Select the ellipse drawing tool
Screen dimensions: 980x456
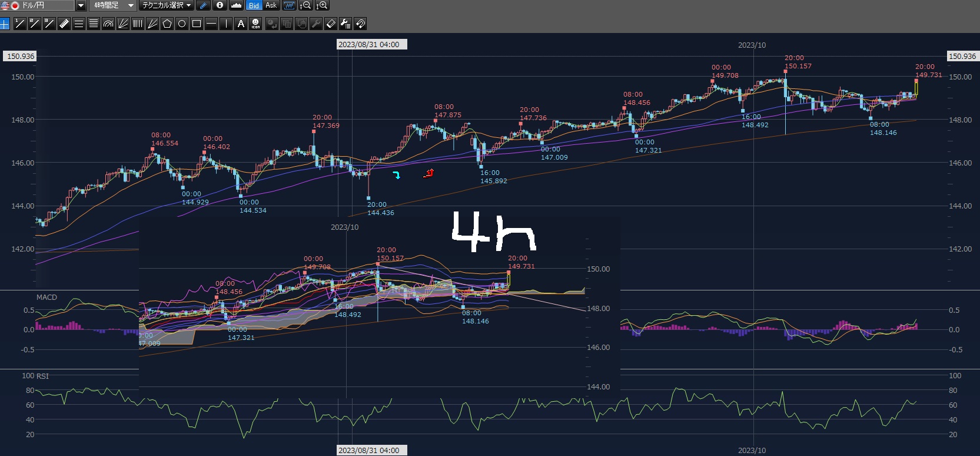tap(182, 24)
